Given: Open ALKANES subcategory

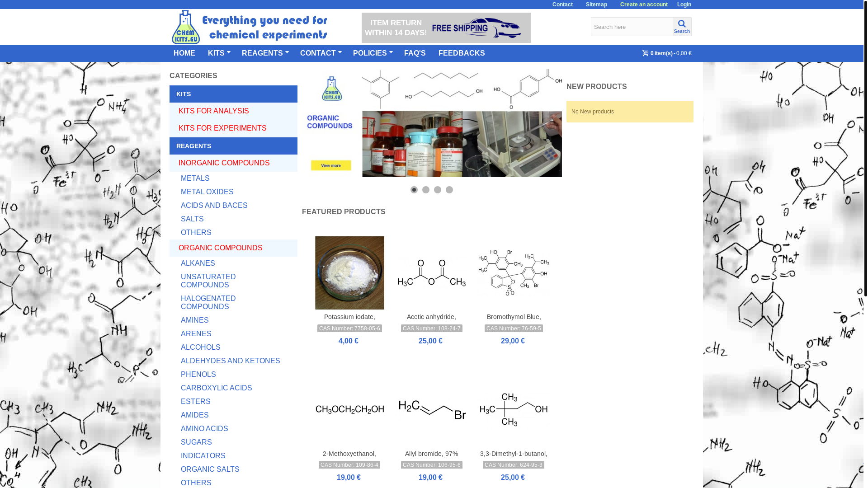Looking at the screenshot, I should point(198,263).
